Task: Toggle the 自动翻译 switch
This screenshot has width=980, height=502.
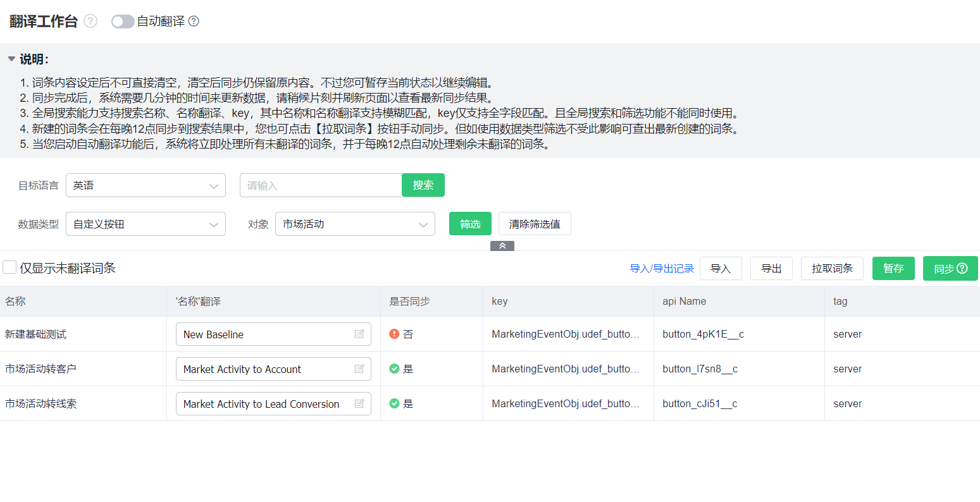Action: [123, 21]
